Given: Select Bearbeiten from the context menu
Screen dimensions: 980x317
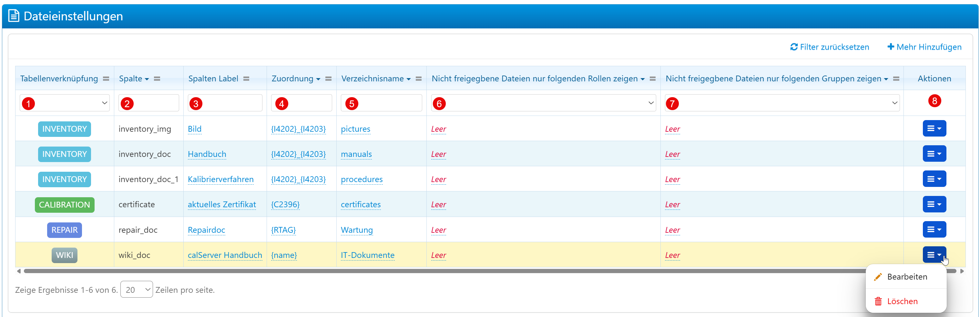Looking at the screenshot, I should [907, 277].
